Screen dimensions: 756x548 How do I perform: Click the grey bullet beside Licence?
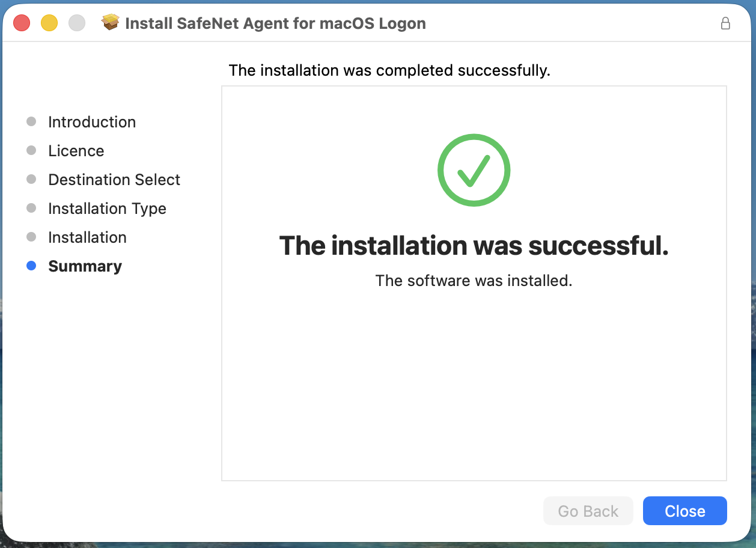click(x=32, y=151)
